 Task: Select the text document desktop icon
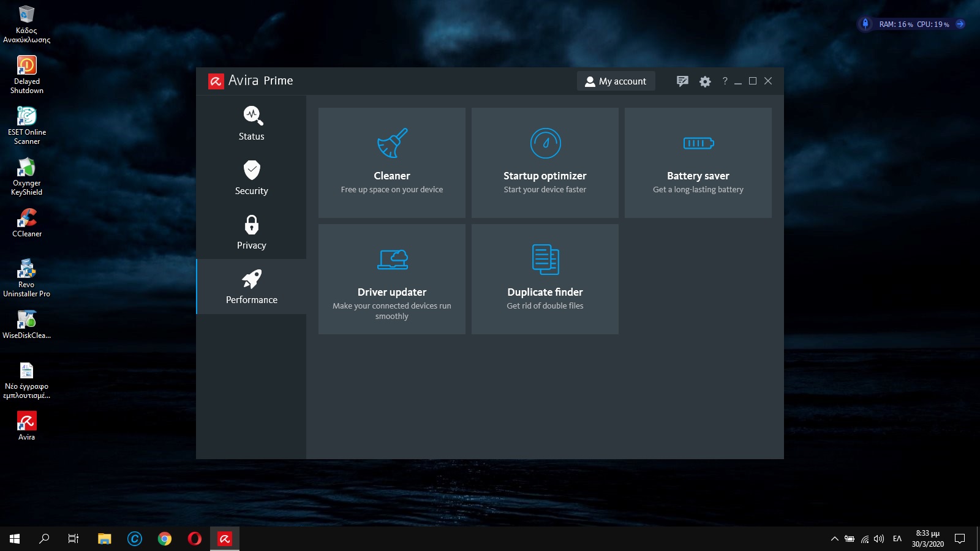click(x=26, y=380)
